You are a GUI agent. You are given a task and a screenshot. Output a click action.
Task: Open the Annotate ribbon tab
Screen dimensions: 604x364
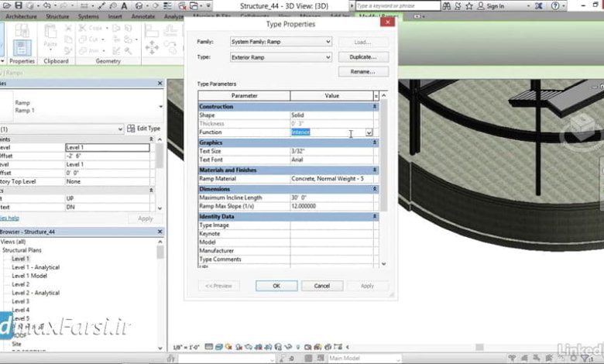[x=143, y=16]
